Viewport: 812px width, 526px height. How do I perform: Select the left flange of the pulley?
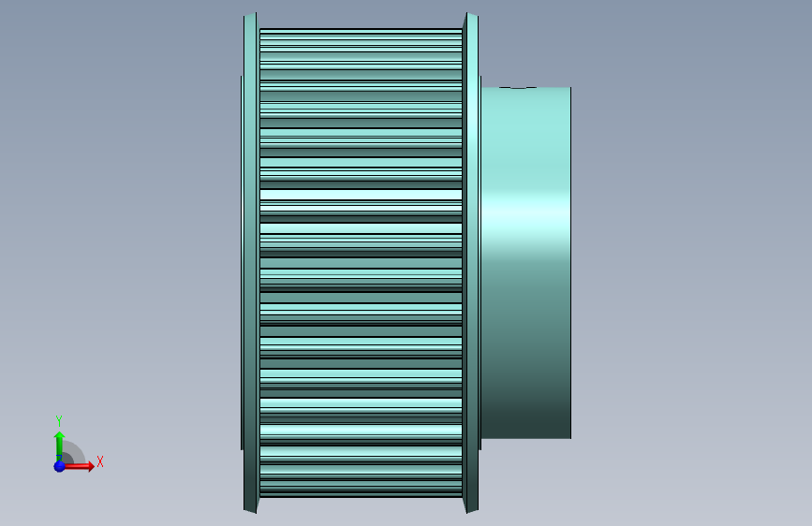click(x=250, y=263)
